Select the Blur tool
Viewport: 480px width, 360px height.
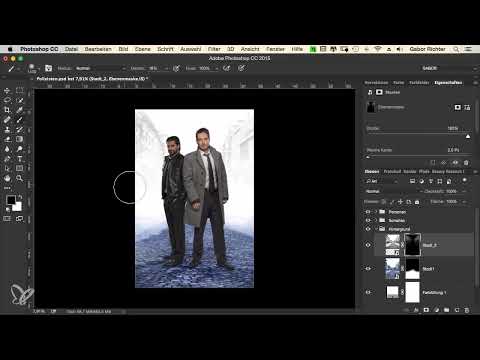click(x=7, y=149)
